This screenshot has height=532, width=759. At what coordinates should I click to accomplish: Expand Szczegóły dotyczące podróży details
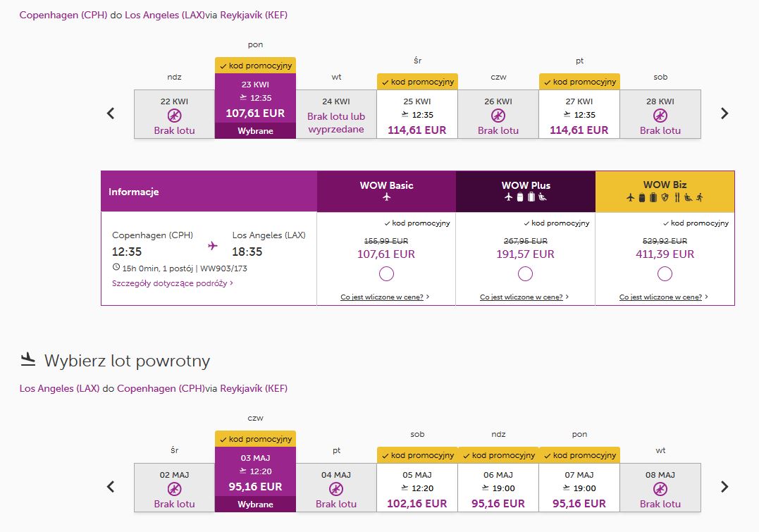(173, 283)
